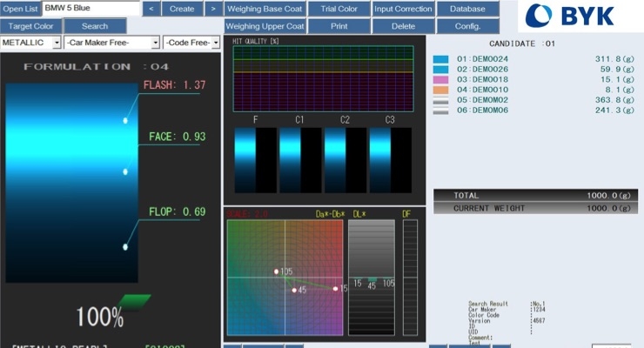Click the 241.3 (g) weight value

pyautogui.click(x=614, y=110)
